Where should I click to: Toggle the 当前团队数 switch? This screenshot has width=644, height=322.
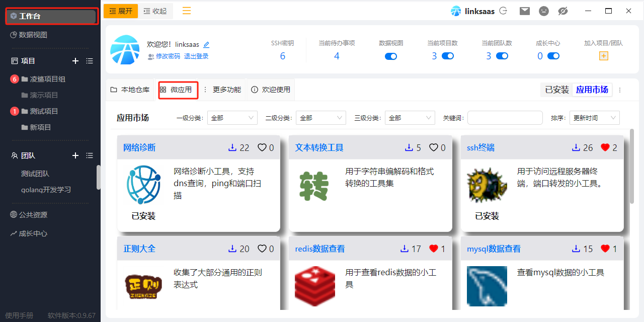[x=502, y=56]
